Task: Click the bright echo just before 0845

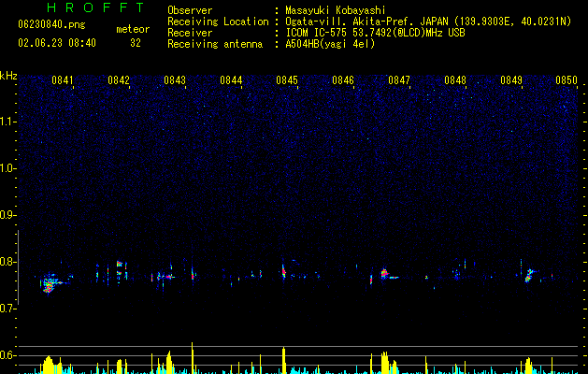Action: [283, 271]
